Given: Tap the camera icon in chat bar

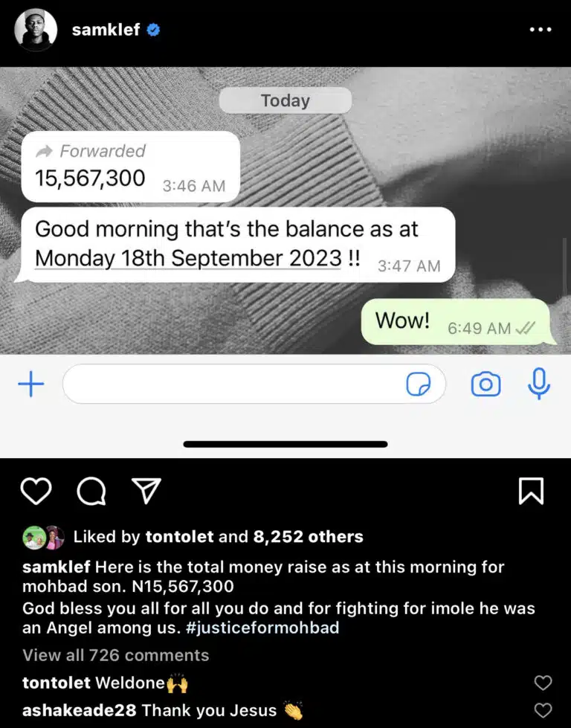Looking at the screenshot, I should click(x=485, y=384).
